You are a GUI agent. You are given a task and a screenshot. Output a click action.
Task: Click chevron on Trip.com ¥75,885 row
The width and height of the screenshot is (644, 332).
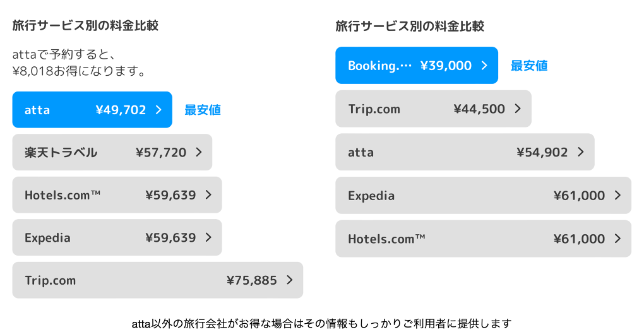[290, 280]
